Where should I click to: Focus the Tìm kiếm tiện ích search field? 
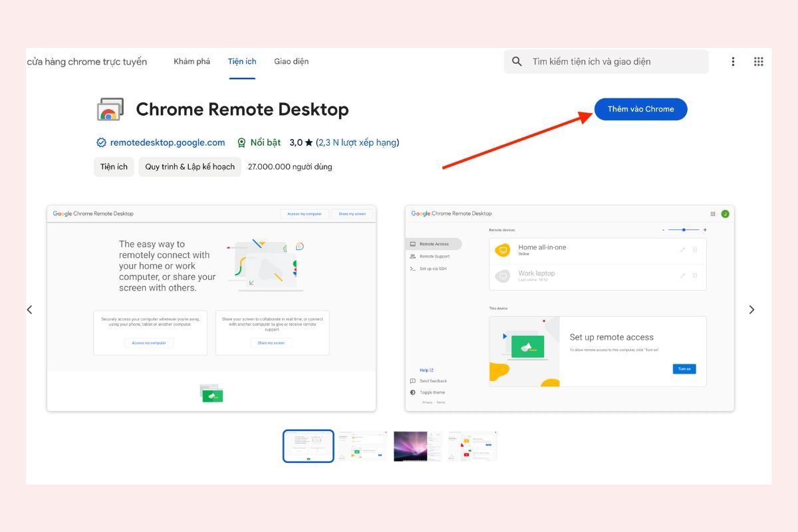(x=606, y=62)
